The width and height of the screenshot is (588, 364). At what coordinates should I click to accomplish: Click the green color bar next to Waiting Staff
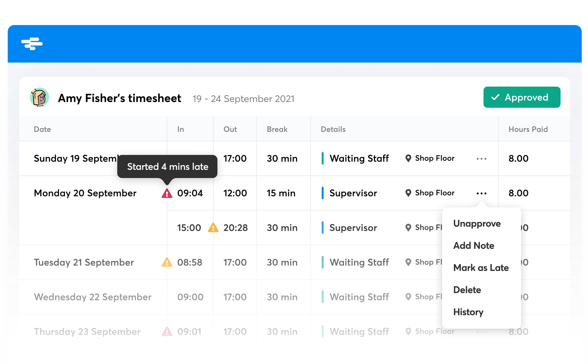(x=323, y=158)
